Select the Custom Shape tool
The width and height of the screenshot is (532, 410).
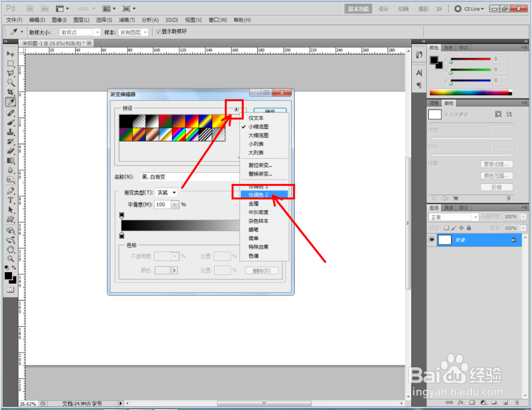(11, 219)
